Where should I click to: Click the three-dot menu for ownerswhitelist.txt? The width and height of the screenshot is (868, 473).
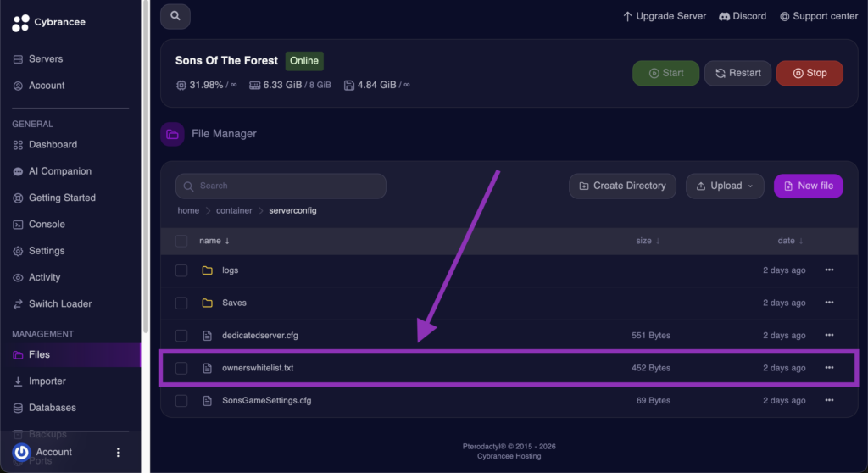pos(829,368)
